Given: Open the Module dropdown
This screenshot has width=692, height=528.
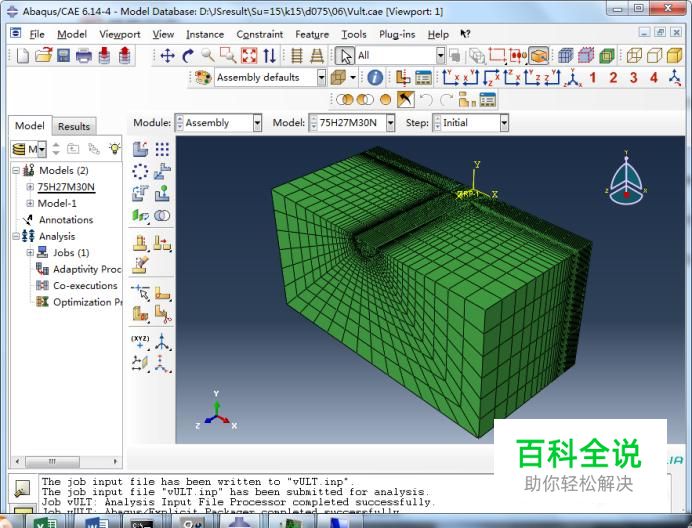Looking at the screenshot, I should (x=257, y=123).
